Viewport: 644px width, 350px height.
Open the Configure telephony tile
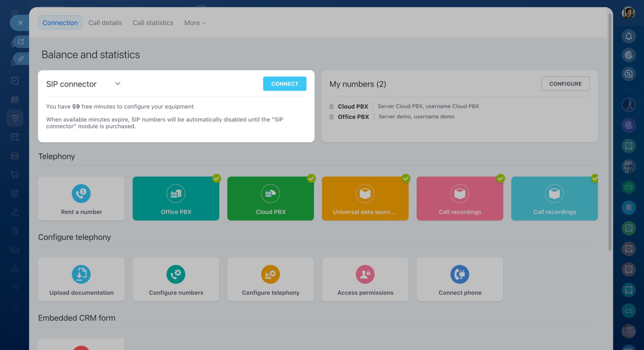coord(270,279)
